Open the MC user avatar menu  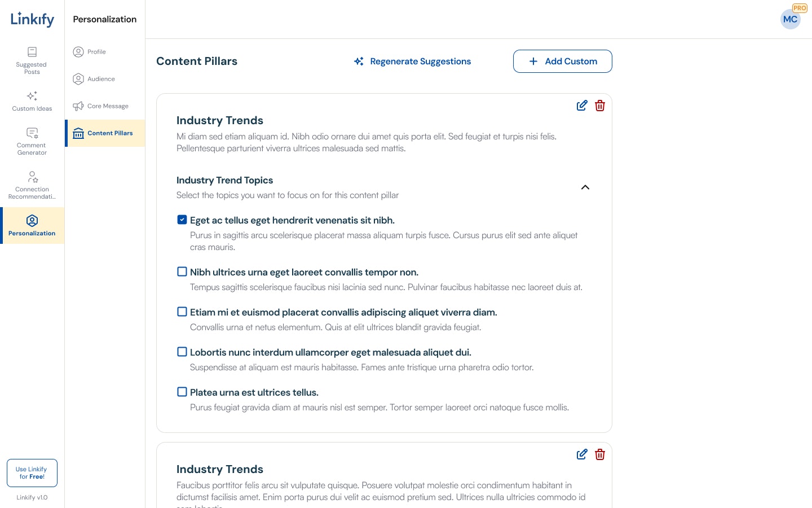[x=791, y=19]
